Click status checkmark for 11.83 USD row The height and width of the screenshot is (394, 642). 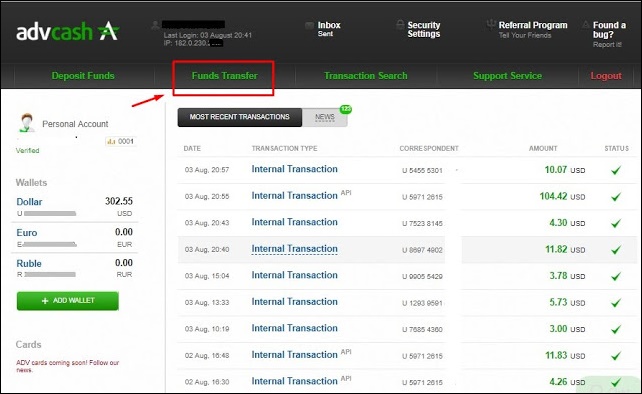tap(616, 356)
